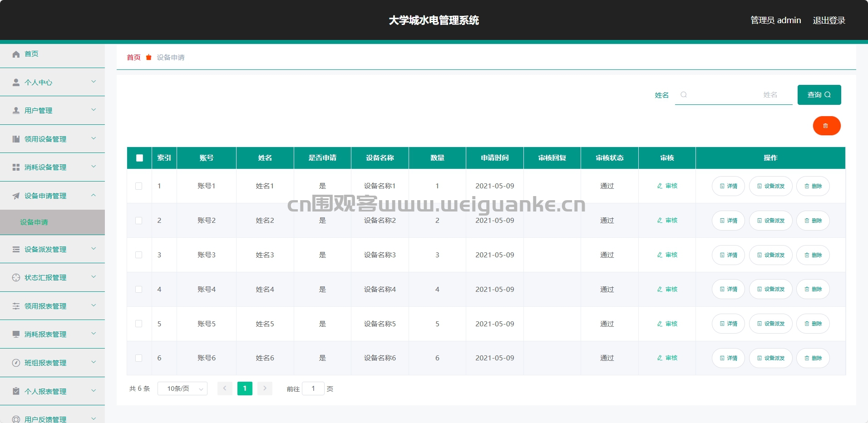
Task: Click the 审核 pencil icon for 账号2
Action: point(660,221)
